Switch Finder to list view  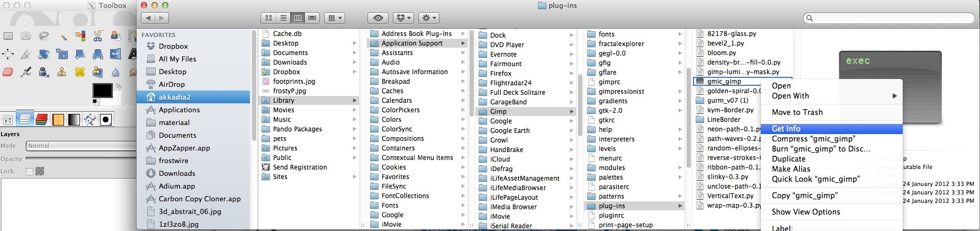[x=283, y=18]
